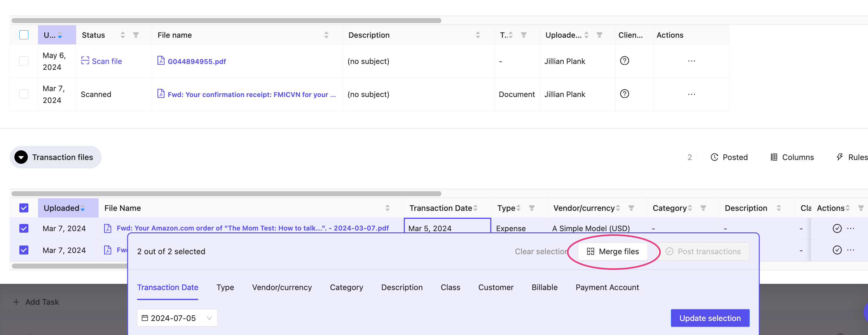
Task: Open the Rules button
Action: (852, 157)
